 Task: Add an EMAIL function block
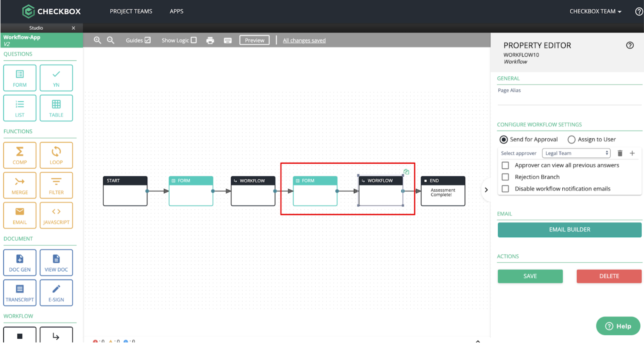click(20, 215)
